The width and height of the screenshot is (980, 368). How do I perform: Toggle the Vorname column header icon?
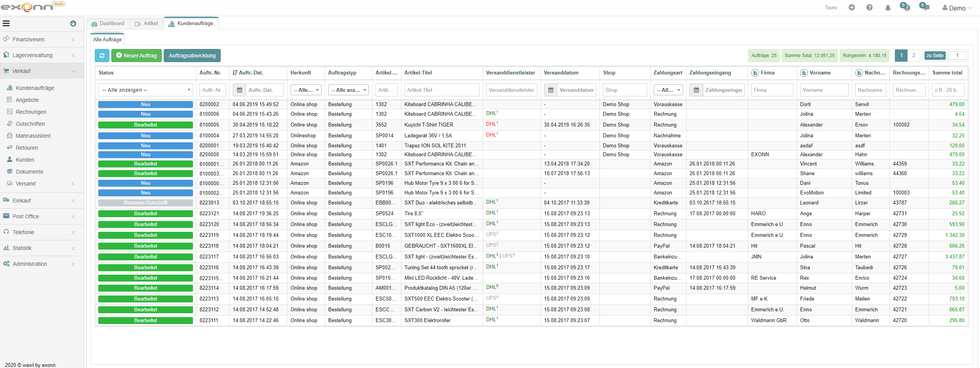tap(804, 73)
